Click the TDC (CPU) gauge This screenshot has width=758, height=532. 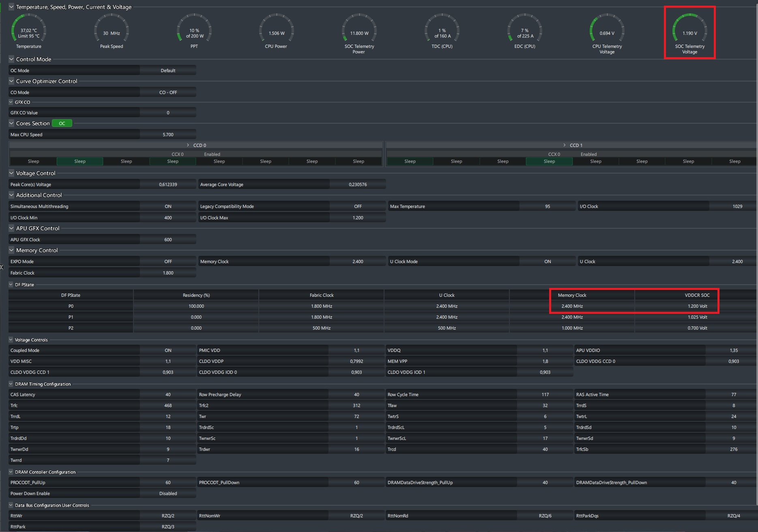[442, 31]
